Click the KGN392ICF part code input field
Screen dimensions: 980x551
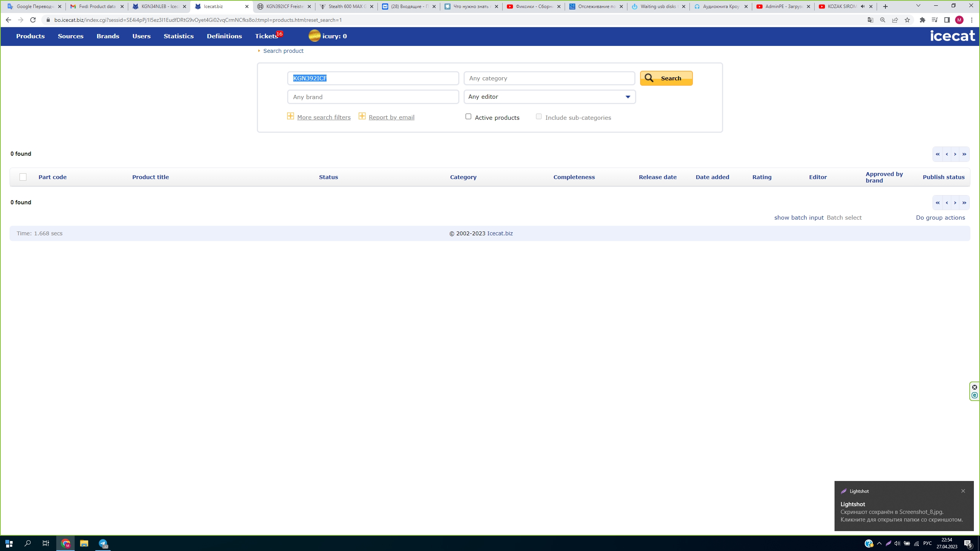(372, 78)
